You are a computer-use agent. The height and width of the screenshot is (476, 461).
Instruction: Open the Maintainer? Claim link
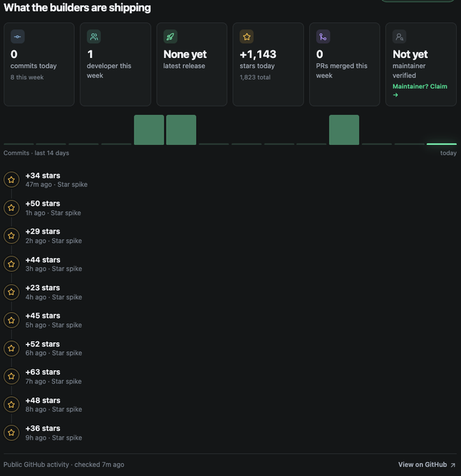tap(420, 90)
